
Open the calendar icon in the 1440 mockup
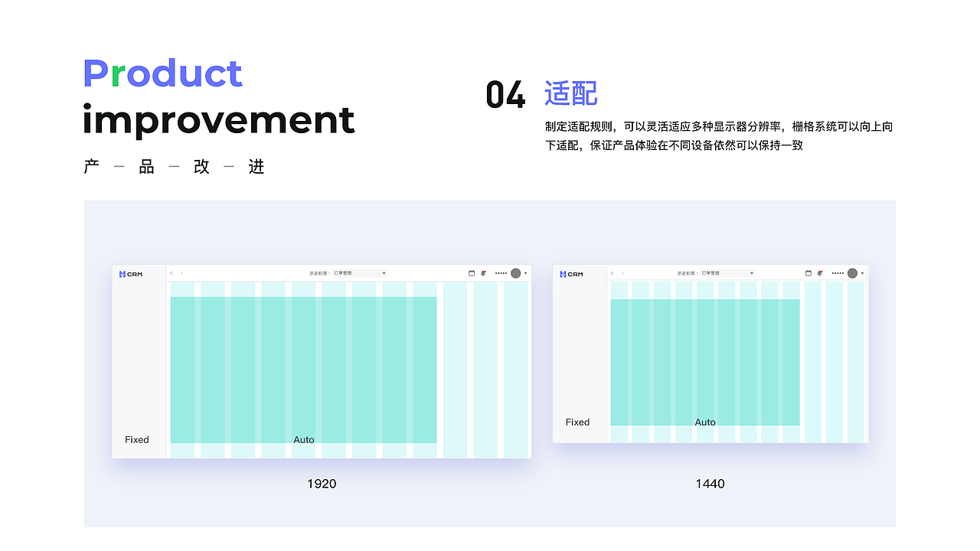808,273
